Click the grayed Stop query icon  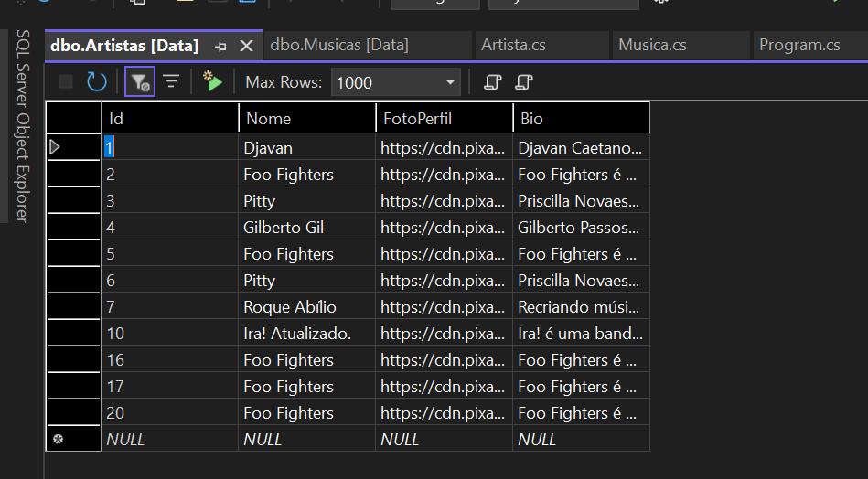(x=66, y=82)
